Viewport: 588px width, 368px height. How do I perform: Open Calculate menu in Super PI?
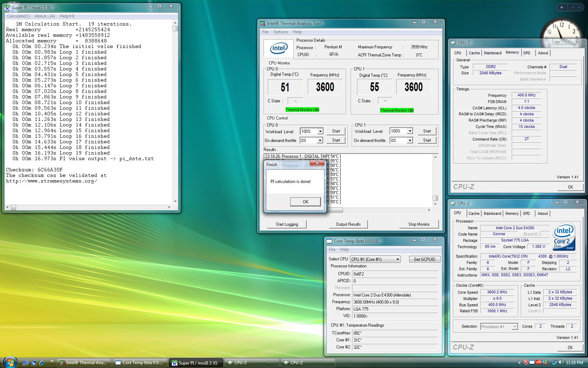(18, 16)
